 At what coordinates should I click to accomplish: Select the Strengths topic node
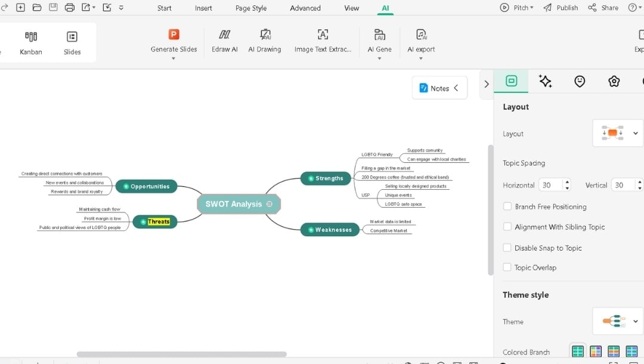[326, 178]
